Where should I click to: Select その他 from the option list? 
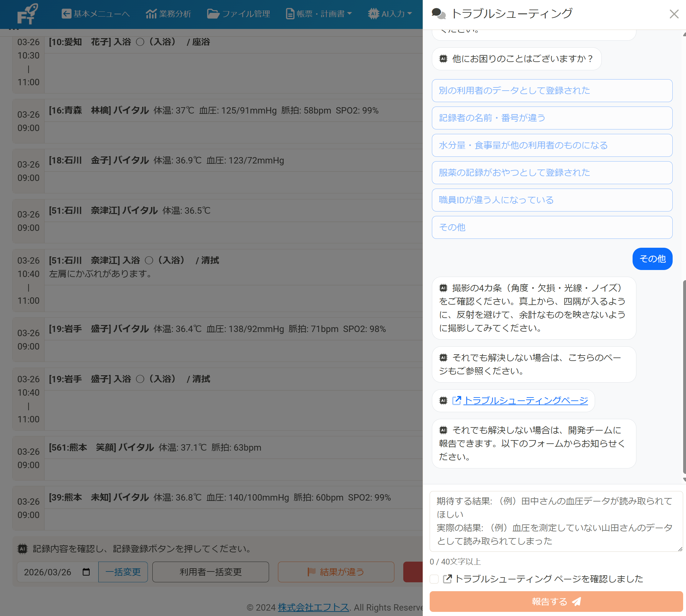click(x=552, y=227)
